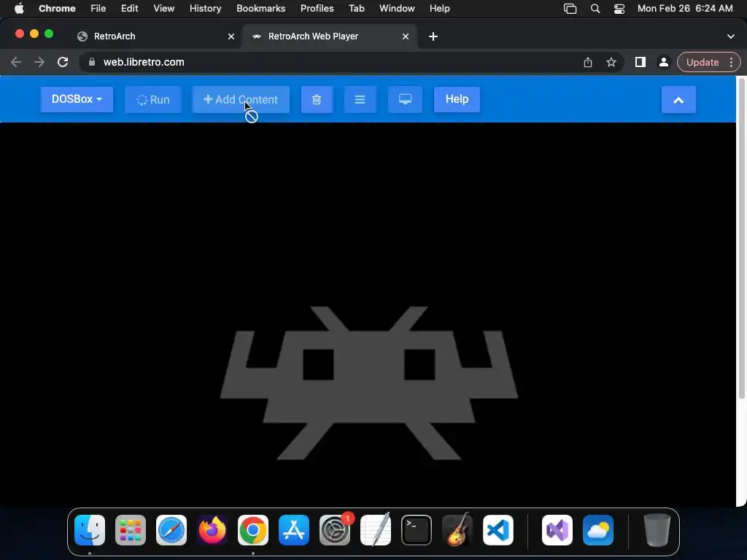
Task: Click Chrome icon in the dock
Action: [253, 530]
